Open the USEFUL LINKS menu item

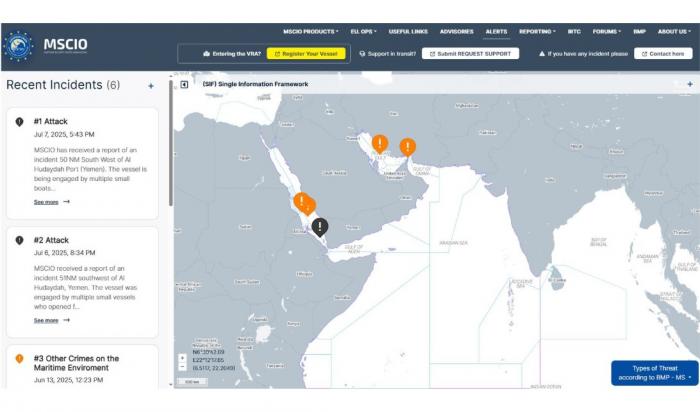tap(408, 32)
